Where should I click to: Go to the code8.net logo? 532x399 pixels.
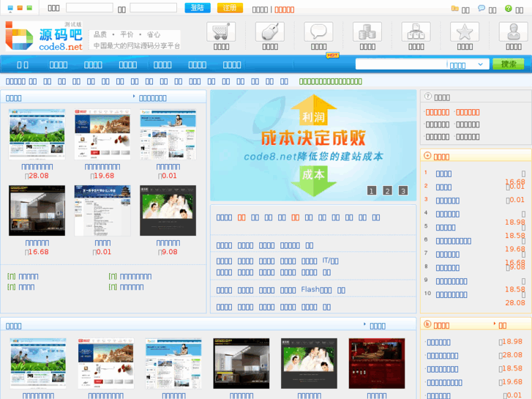(x=44, y=36)
